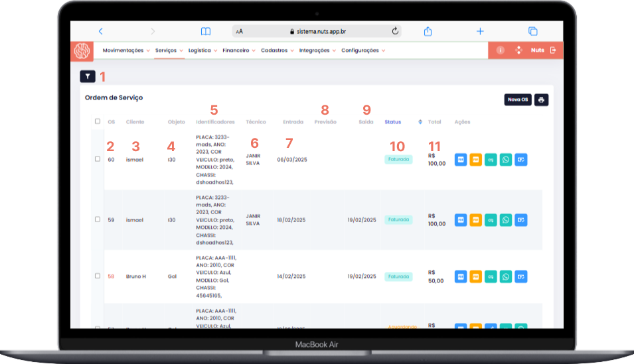Open the blue PDF icon for order 60
The image size is (634, 364).
click(461, 160)
